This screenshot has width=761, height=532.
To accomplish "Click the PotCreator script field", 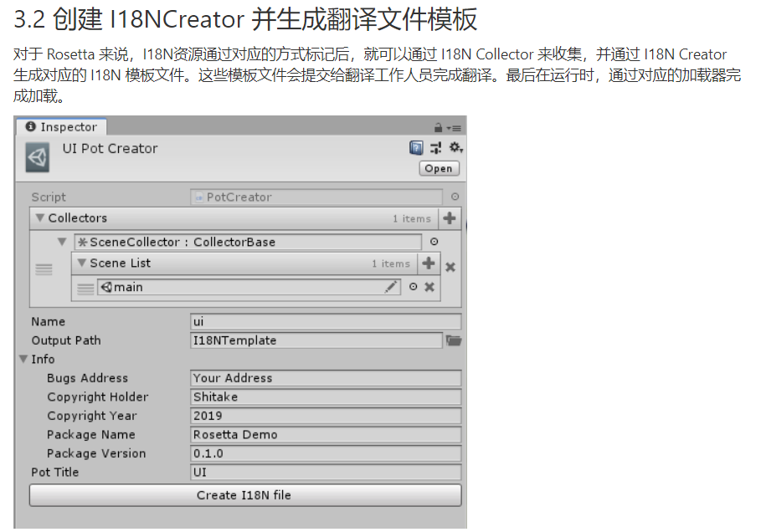I will coord(316,197).
